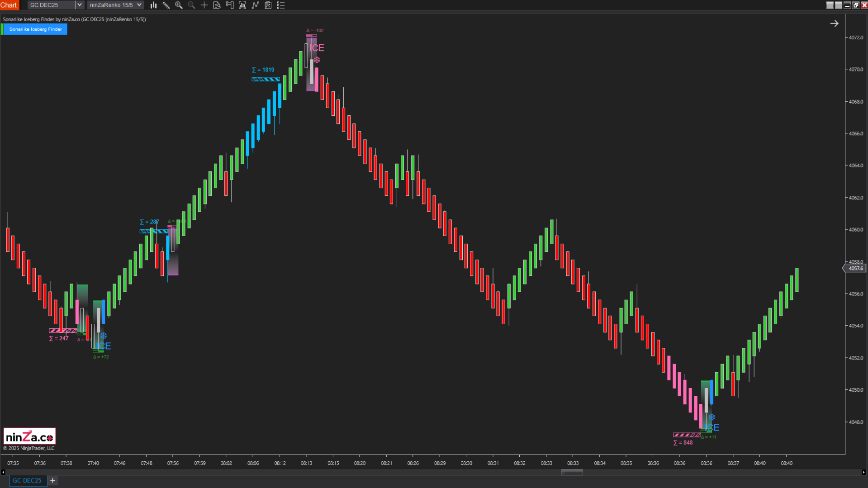This screenshot has height=488, width=868.
Task: Select the Zoom Out tool
Action: click(x=191, y=5)
